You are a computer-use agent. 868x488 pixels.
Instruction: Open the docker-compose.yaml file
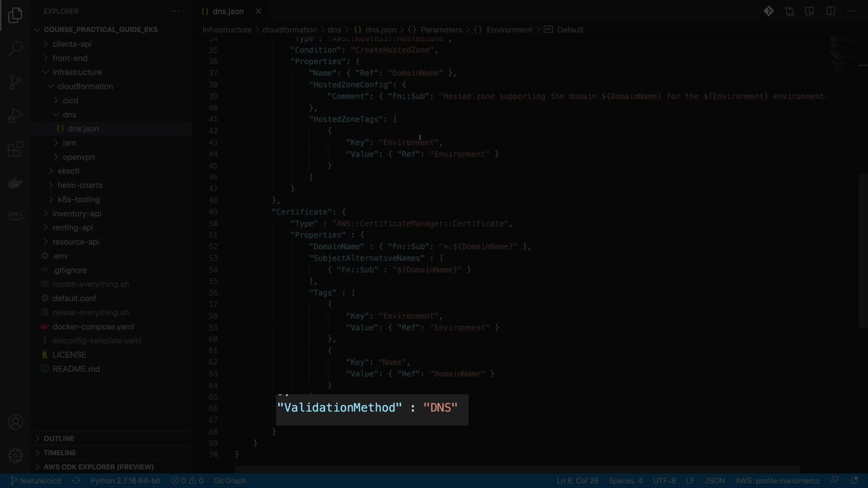(x=93, y=327)
